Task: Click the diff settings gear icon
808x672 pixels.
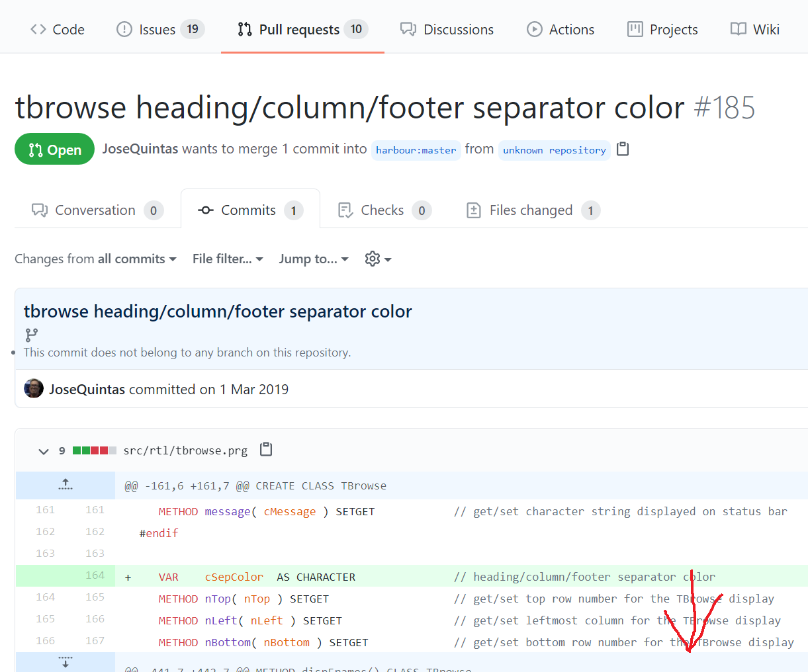Action: point(377,259)
